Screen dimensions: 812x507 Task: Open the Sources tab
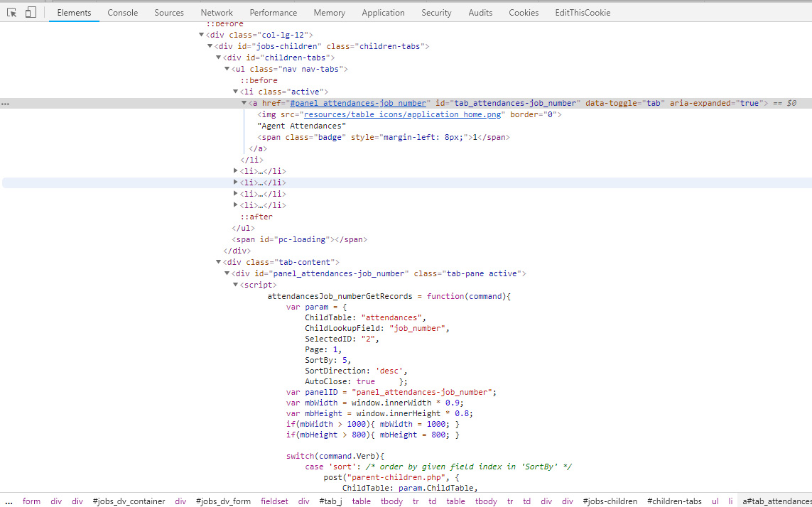click(x=169, y=13)
